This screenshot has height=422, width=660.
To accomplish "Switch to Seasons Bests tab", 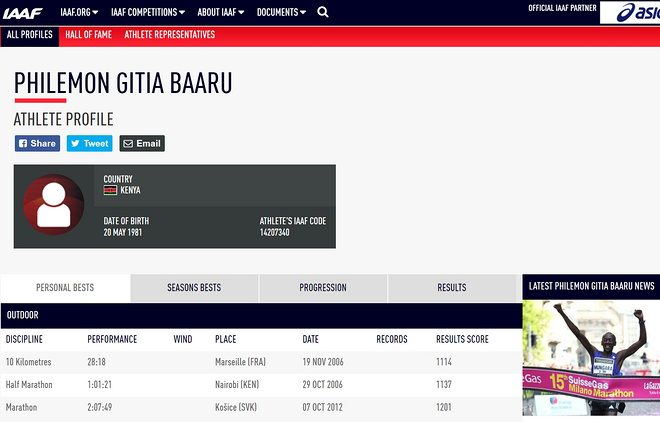I will pos(194,288).
